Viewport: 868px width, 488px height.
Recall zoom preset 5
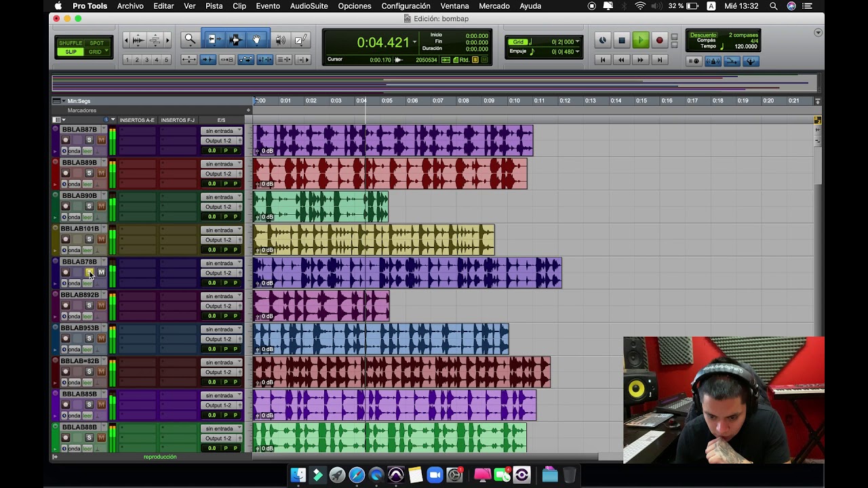tap(166, 60)
